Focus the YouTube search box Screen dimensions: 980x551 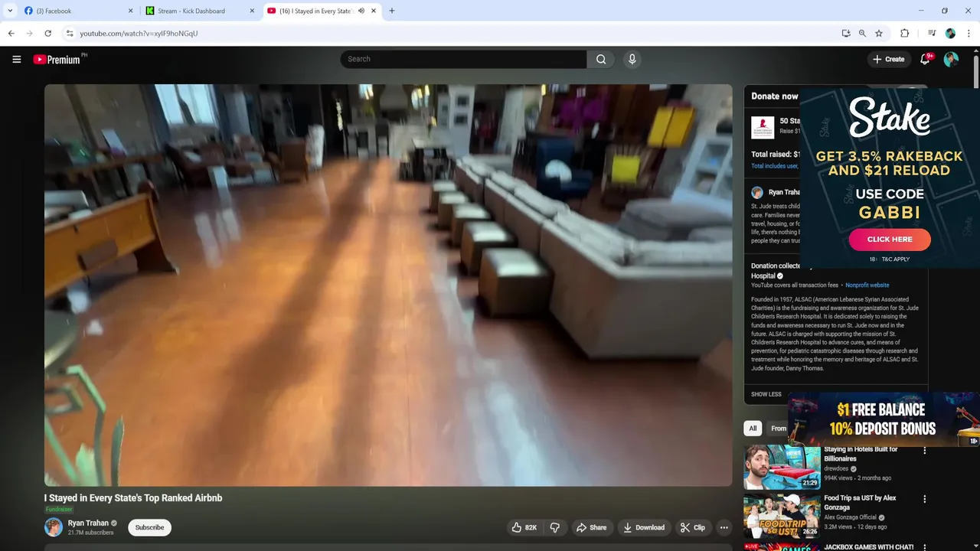click(463, 59)
